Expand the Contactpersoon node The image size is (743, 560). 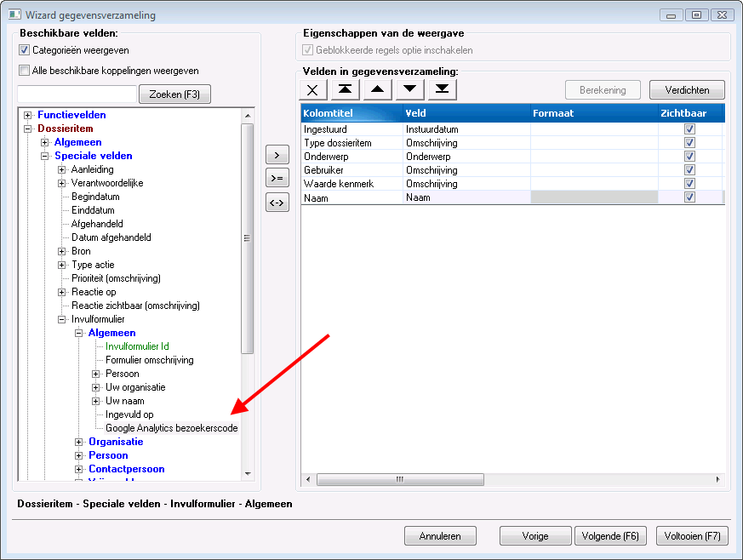point(78,470)
